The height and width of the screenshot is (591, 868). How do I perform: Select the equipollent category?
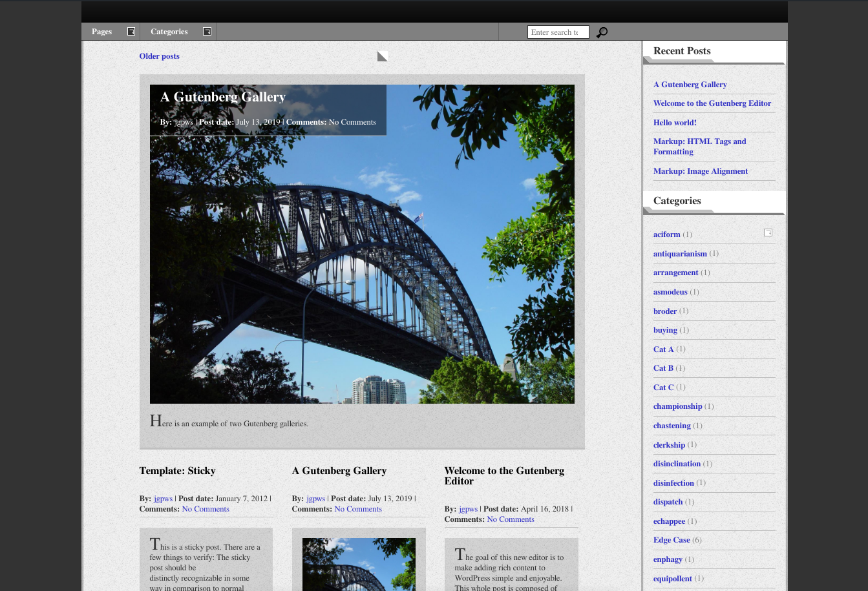tap(672, 579)
